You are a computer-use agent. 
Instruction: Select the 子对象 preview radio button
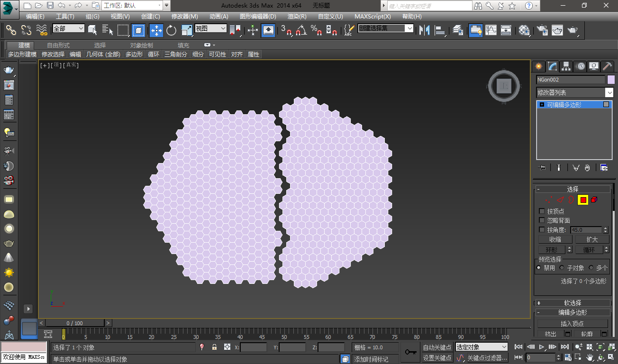pos(562,268)
